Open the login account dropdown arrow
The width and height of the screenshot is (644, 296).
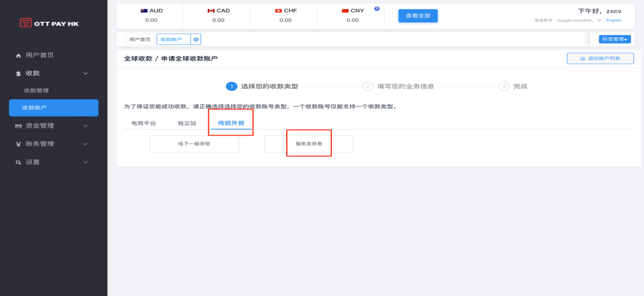[x=599, y=21]
